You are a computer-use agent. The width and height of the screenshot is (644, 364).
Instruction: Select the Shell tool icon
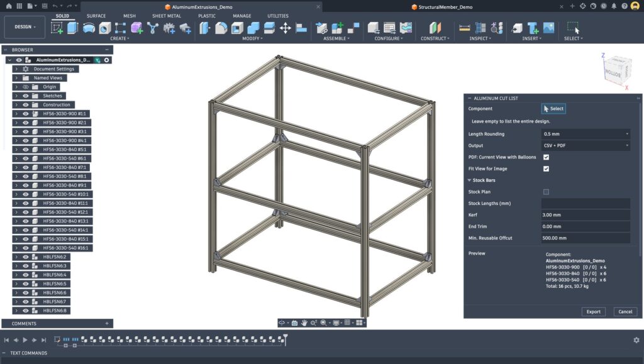(x=237, y=28)
